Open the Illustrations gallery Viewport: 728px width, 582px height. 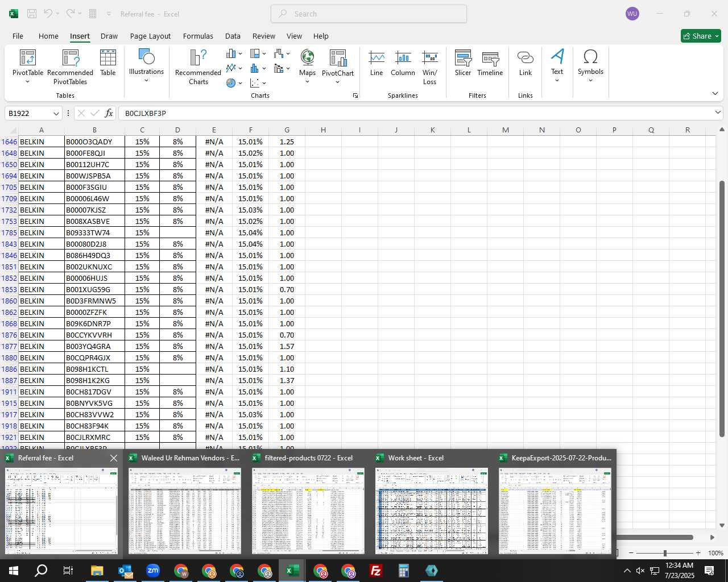(146, 65)
